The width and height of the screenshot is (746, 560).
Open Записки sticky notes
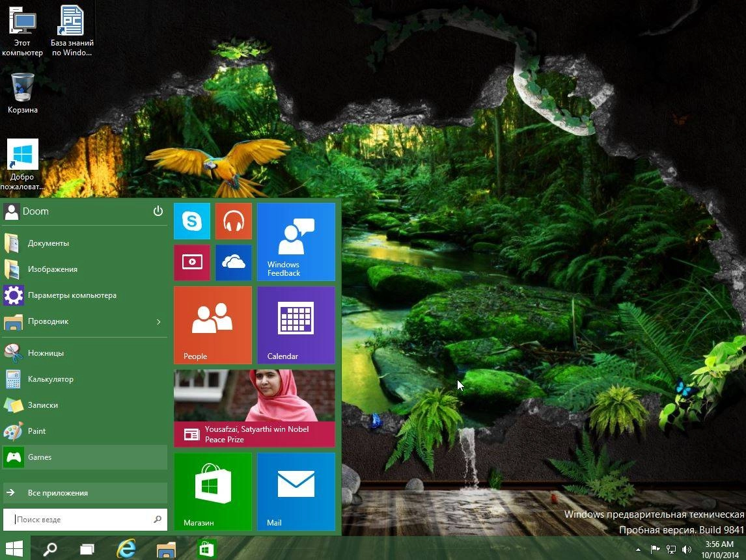point(85,405)
